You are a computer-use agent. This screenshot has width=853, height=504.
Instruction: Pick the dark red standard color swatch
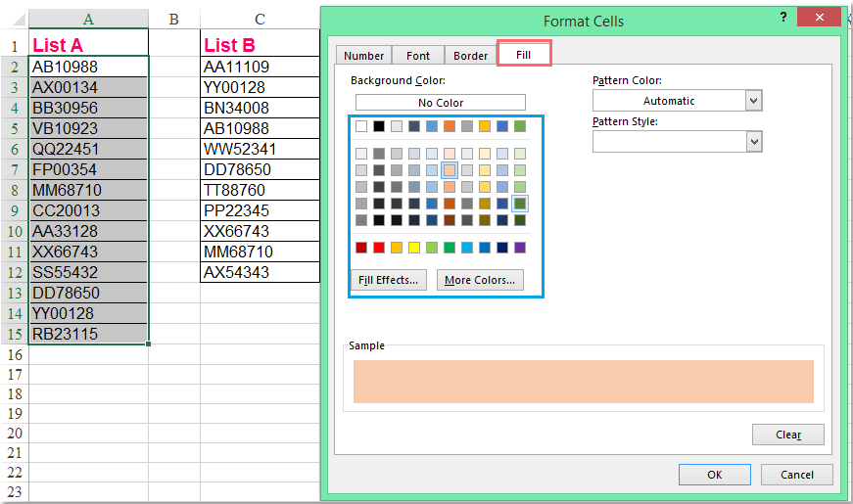(361, 248)
